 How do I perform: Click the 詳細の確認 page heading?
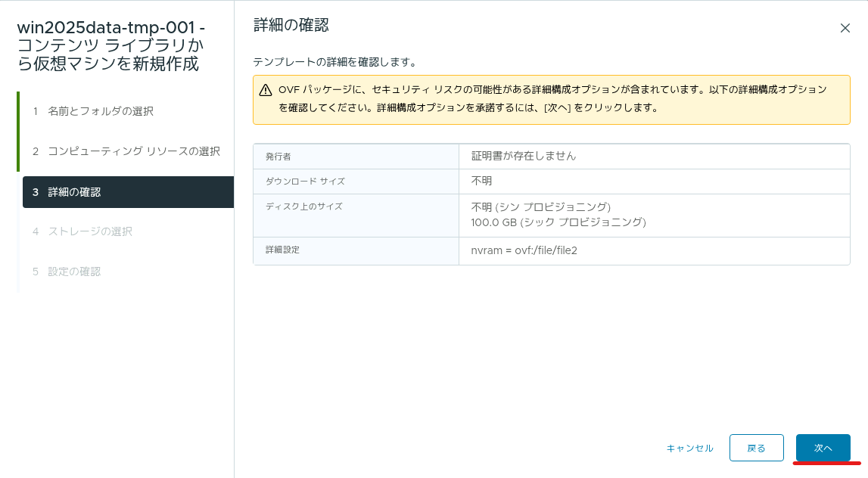291,26
